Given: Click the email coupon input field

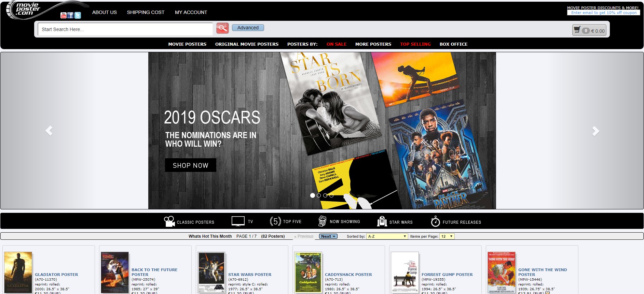Looking at the screenshot, I should click(x=604, y=13).
